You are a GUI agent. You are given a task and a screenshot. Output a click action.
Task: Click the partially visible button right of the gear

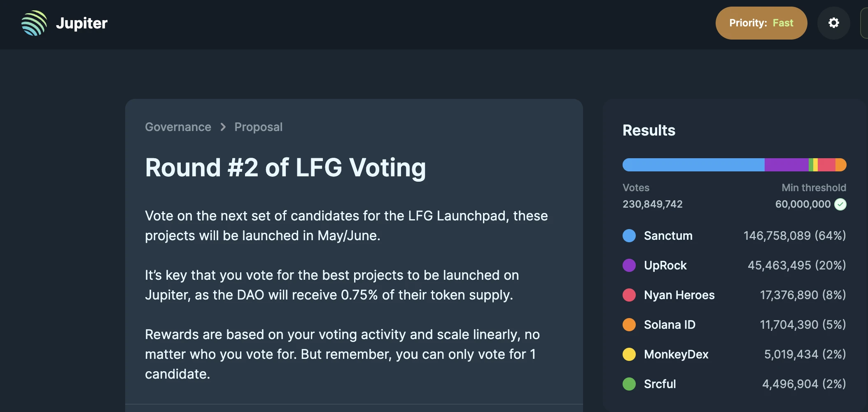(x=865, y=23)
